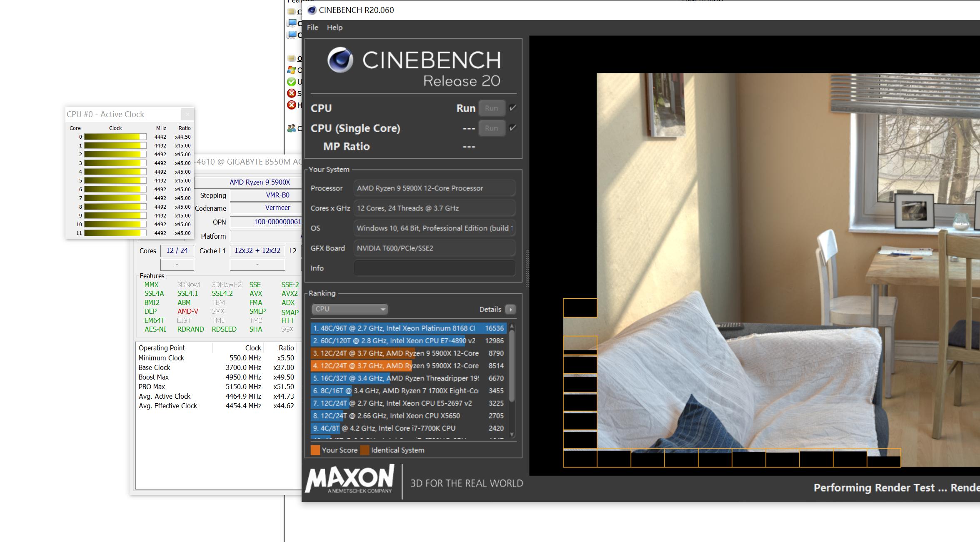Open the Help menu
This screenshot has width=980, height=542.
334,27
